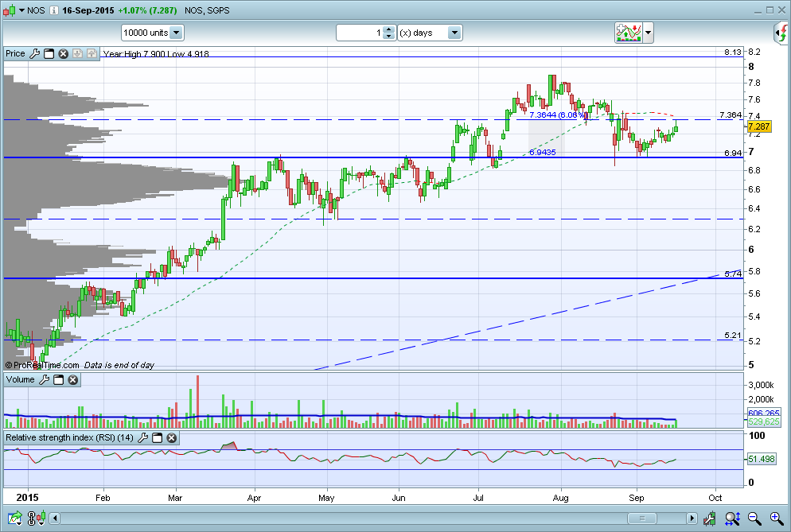Open chart properties wrench-candlestick icon

(x=709, y=518)
